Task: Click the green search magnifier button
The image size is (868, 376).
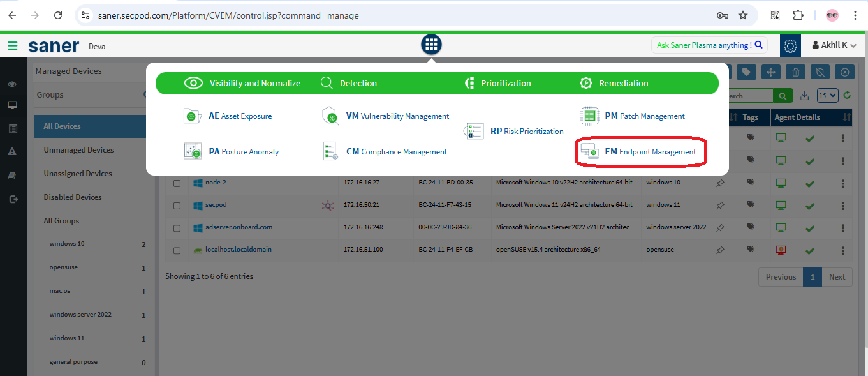Action: (x=783, y=96)
